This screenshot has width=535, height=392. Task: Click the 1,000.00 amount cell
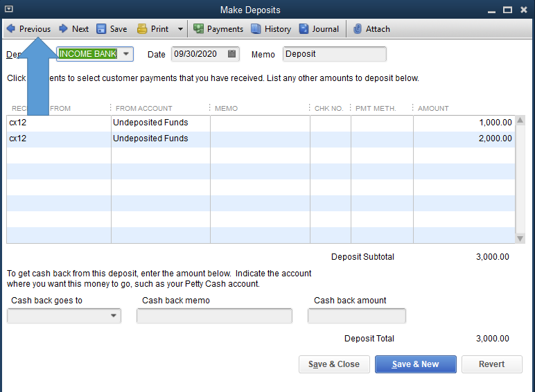click(x=464, y=123)
